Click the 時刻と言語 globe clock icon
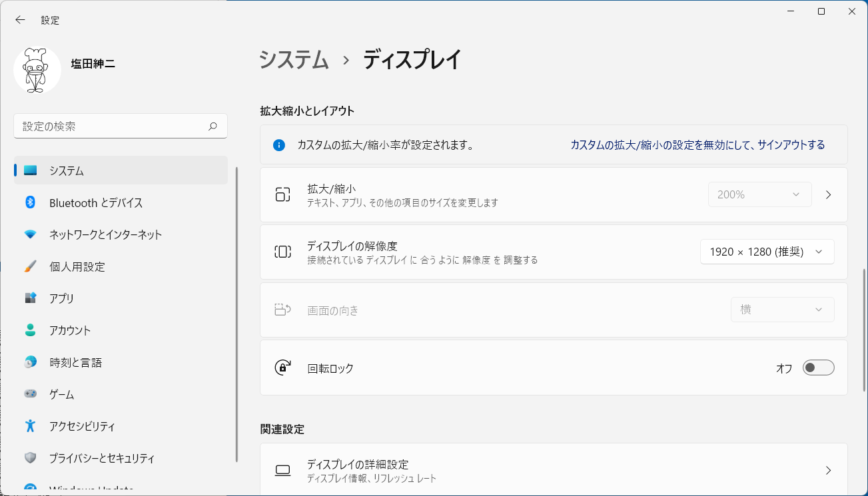 pyautogui.click(x=30, y=362)
